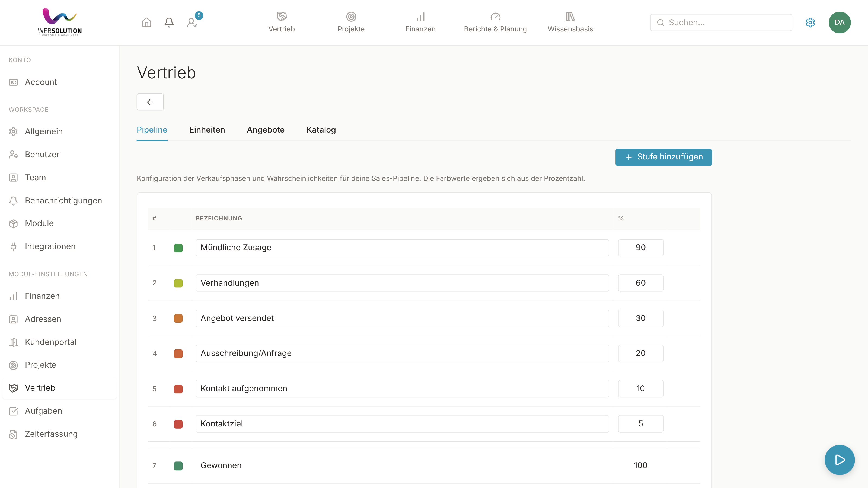Click the Adressen contact icon in sidebar
Image resolution: width=868 pixels, height=488 pixels.
14,319
